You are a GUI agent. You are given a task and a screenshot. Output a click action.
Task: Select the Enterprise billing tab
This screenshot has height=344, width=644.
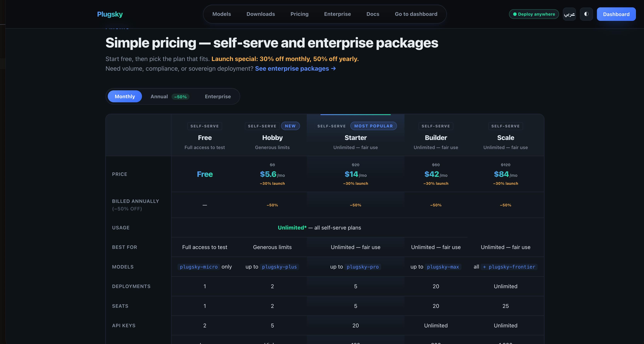click(218, 97)
